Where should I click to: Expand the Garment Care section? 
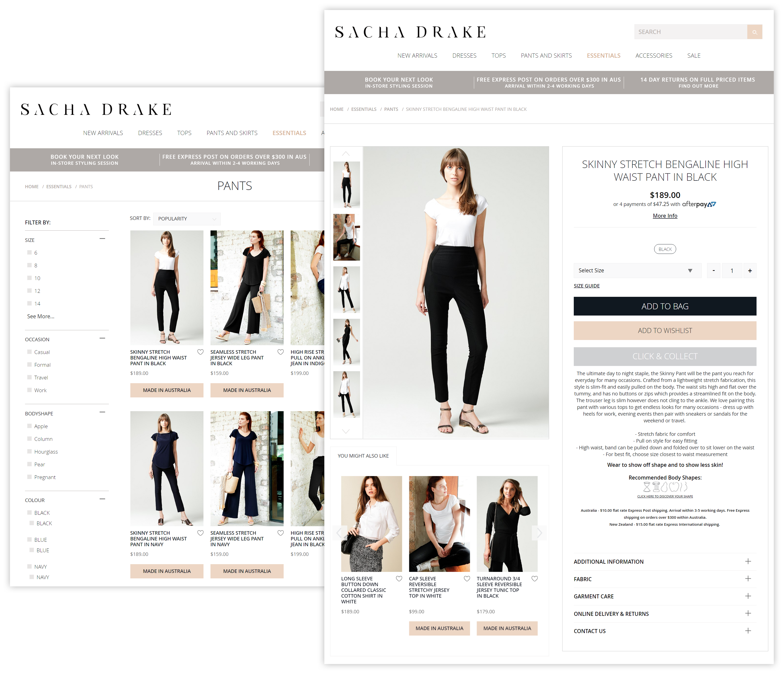[665, 596]
